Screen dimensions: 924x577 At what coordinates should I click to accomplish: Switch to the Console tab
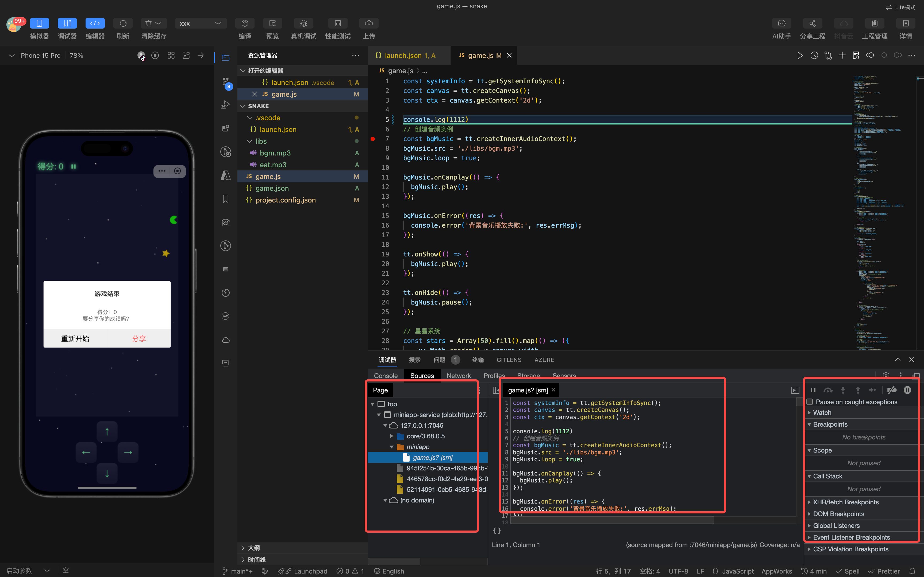[386, 376]
